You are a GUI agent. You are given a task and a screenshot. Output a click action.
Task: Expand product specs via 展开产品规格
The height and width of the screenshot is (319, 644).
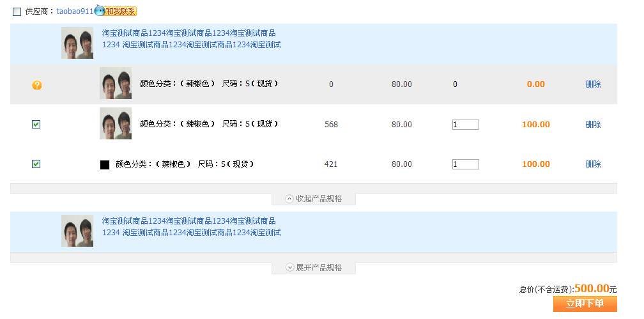pyautogui.click(x=318, y=268)
